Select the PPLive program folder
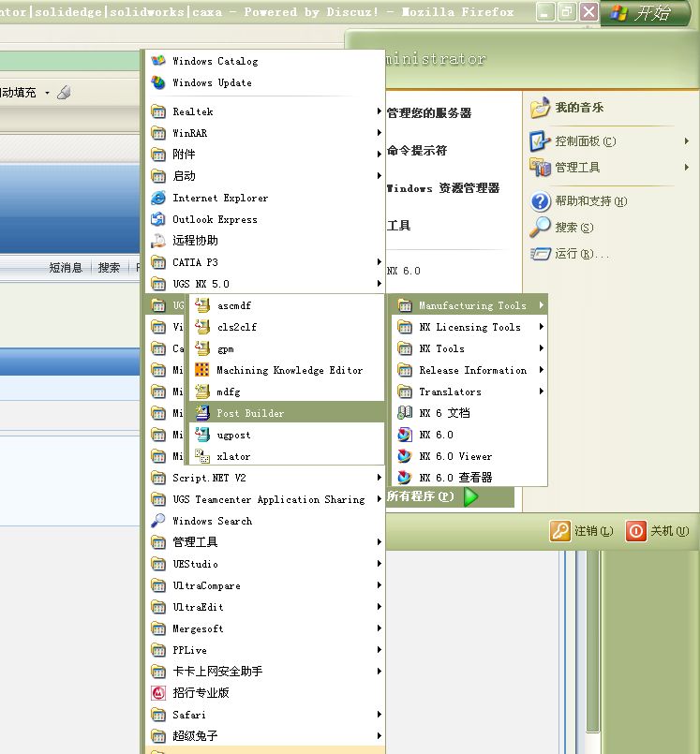Screen dimensions: 700x754 pyautogui.click(x=265, y=650)
